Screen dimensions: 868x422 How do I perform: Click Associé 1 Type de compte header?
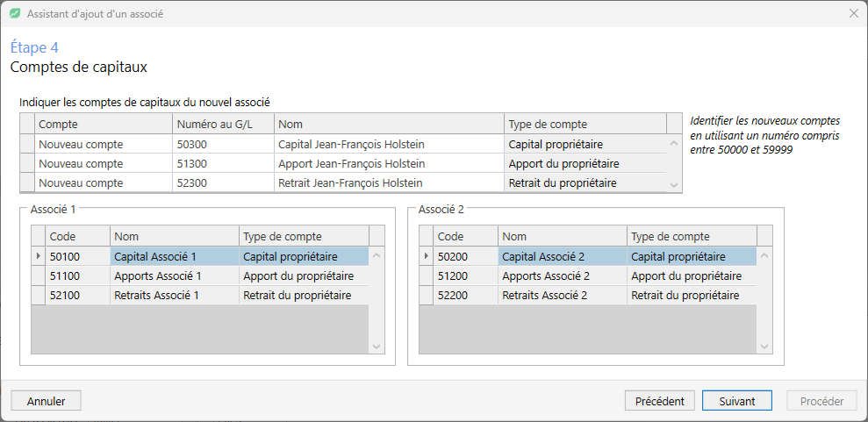point(304,236)
